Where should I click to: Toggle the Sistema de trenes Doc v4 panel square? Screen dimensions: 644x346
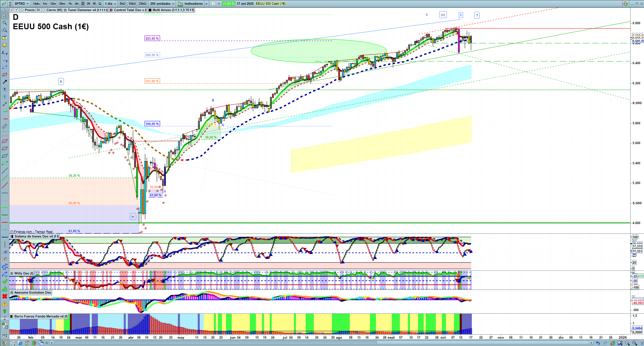pos(12,236)
